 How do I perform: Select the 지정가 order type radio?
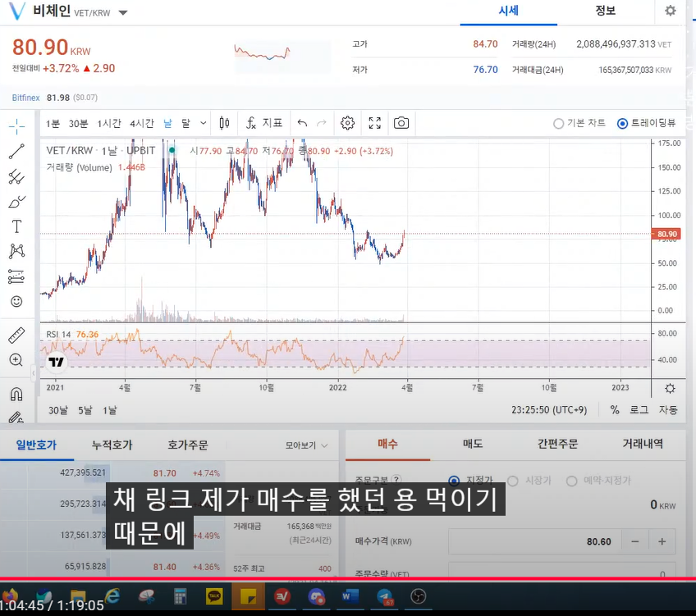[454, 481]
